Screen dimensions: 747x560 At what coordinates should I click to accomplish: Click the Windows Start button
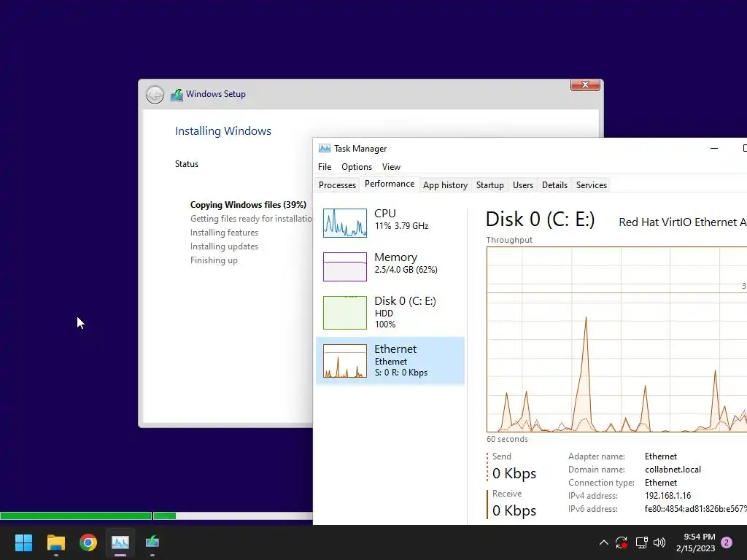click(23, 542)
